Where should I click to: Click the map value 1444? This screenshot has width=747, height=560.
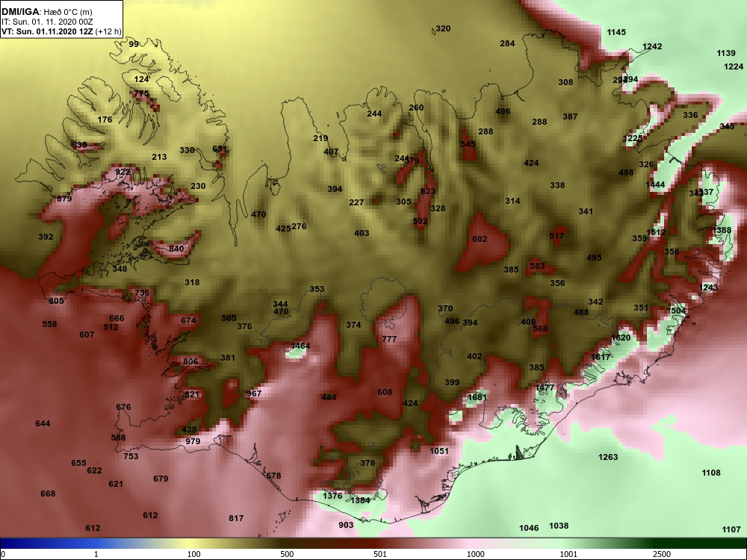pos(656,184)
